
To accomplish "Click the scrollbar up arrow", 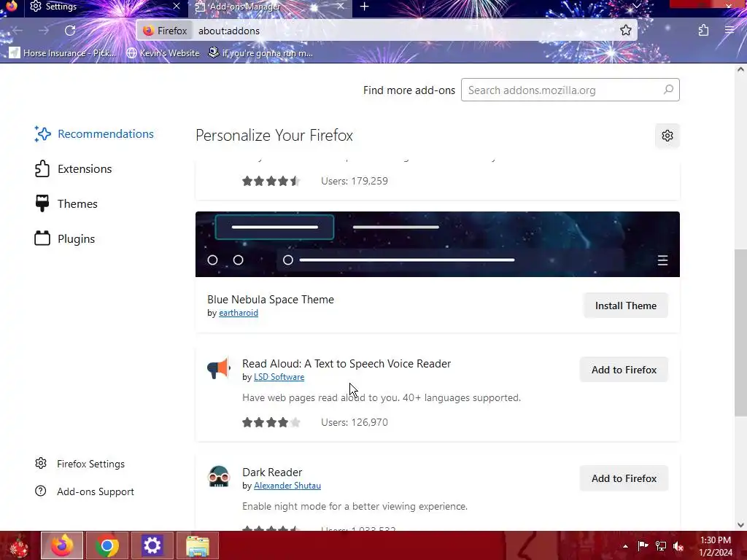I will [740, 69].
